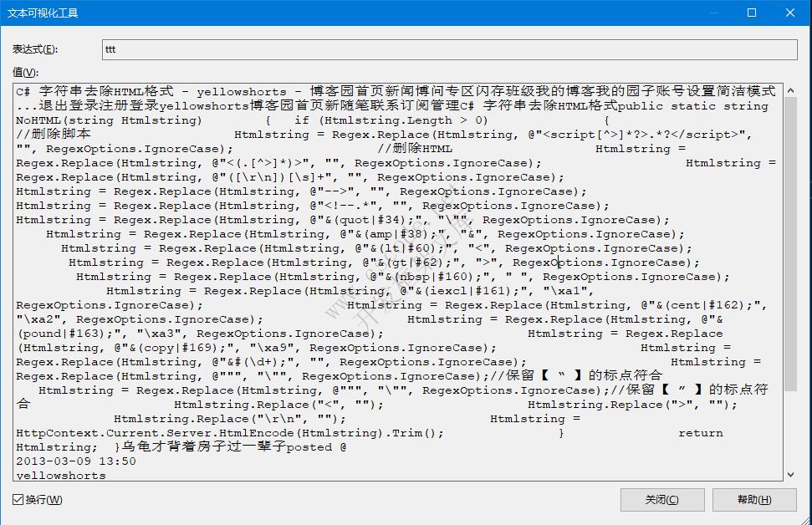
Task: Place cursor on the 2013-03-09 13:50 line
Action: 75,461
